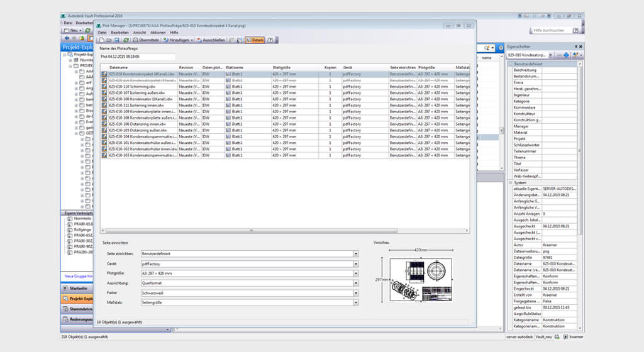Click the Übermitteln button

click(146, 40)
